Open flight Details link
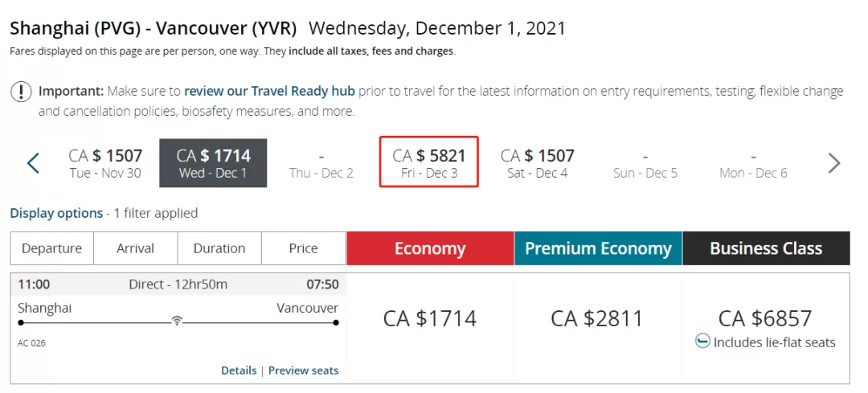This screenshot has height=393, width=868. [x=239, y=370]
